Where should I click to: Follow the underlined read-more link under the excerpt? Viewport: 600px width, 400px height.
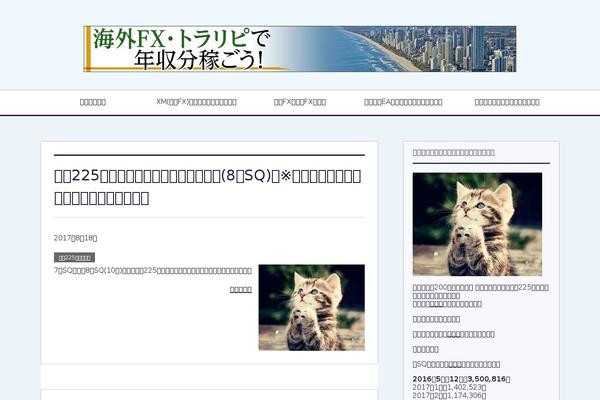pos(241,290)
